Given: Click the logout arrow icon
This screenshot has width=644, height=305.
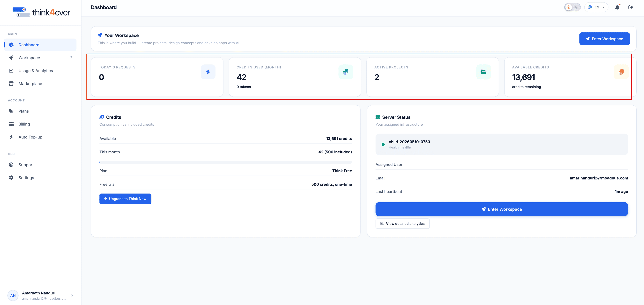Looking at the screenshot, I should 631,7.
